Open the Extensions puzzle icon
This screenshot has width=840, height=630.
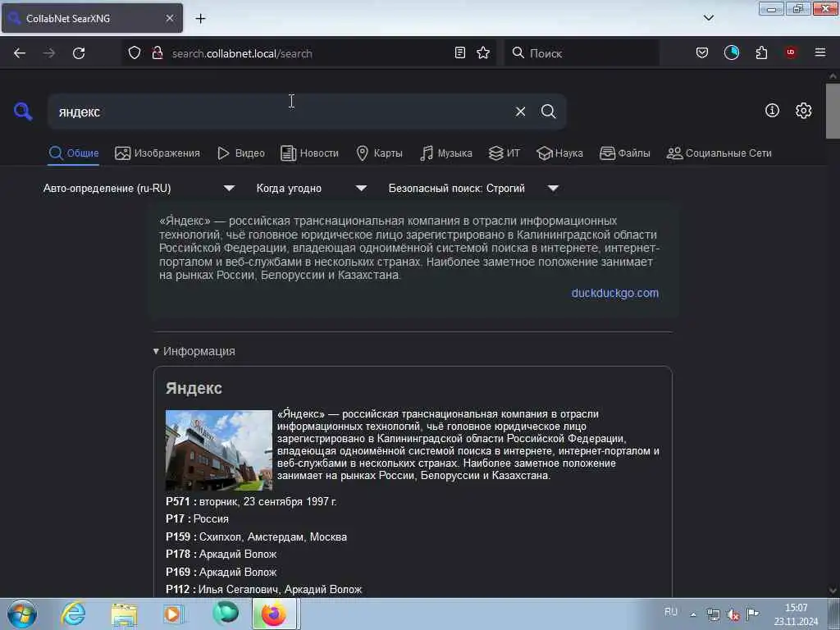point(761,52)
